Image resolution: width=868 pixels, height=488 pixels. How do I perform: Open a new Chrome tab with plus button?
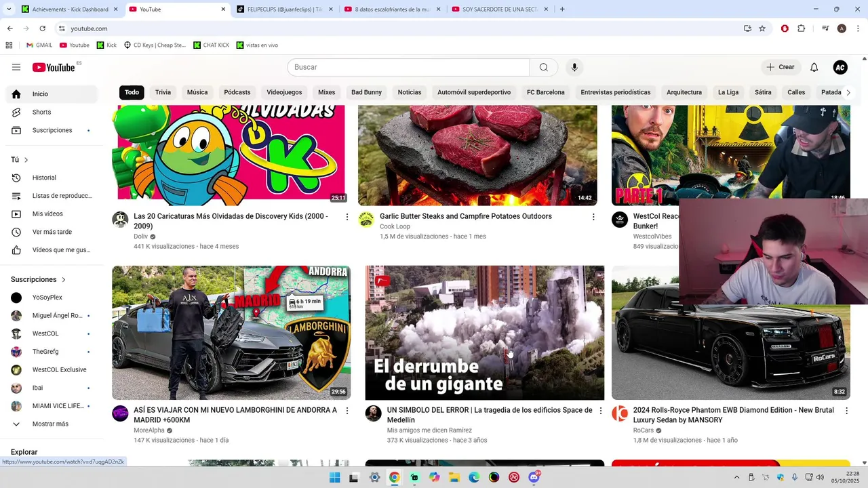(562, 9)
